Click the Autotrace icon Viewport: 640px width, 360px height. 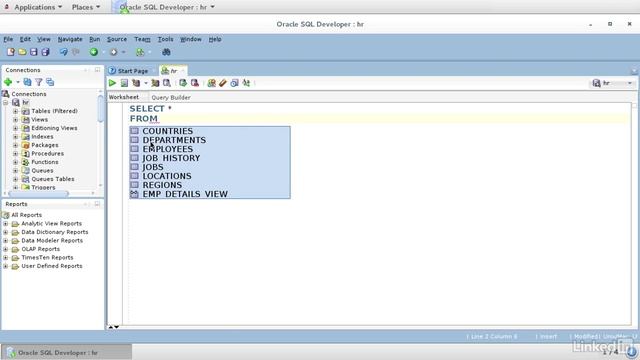pyautogui.click(x=155, y=83)
